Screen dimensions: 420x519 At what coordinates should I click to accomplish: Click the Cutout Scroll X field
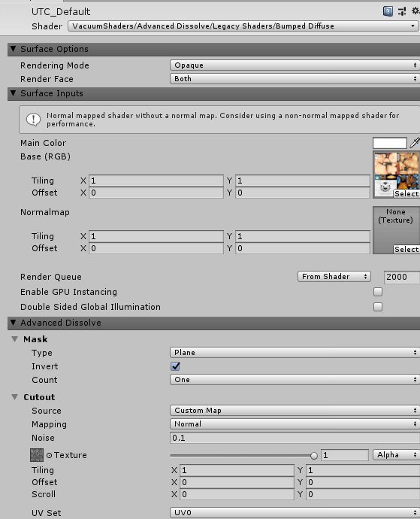coord(237,494)
